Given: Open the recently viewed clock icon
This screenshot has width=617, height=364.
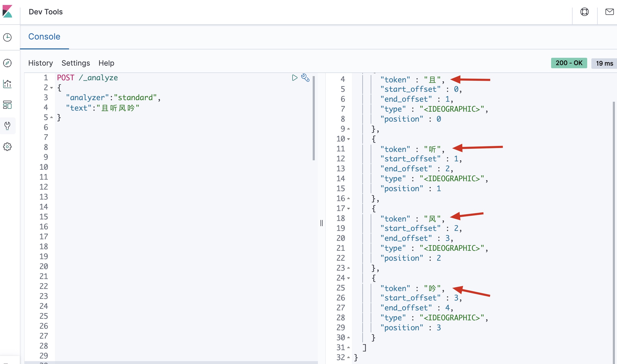Looking at the screenshot, I should click(x=7, y=37).
